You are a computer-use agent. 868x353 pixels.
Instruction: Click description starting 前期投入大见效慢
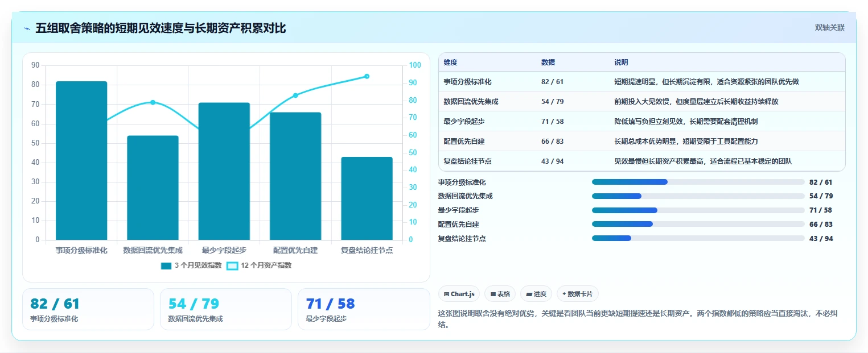click(x=697, y=102)
